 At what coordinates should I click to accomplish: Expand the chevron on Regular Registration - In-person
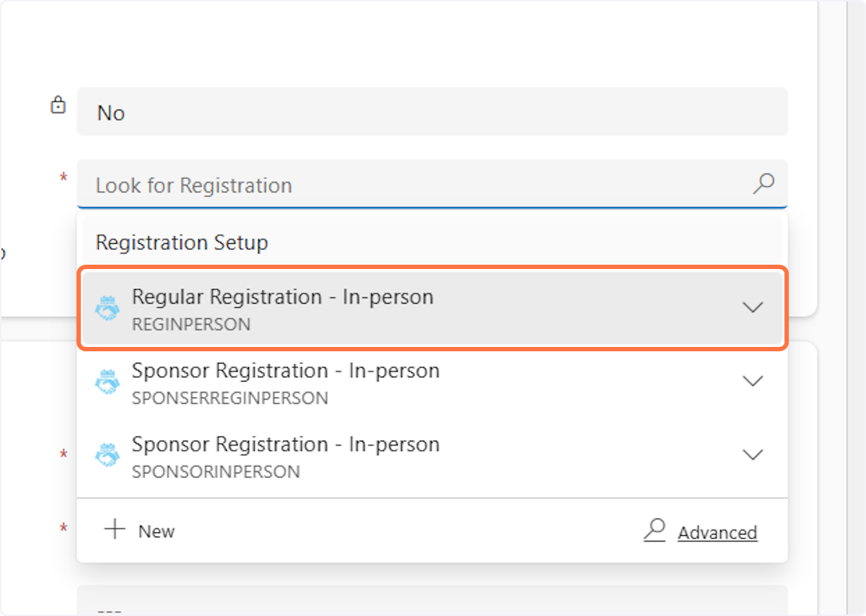(x=753, y=307)
